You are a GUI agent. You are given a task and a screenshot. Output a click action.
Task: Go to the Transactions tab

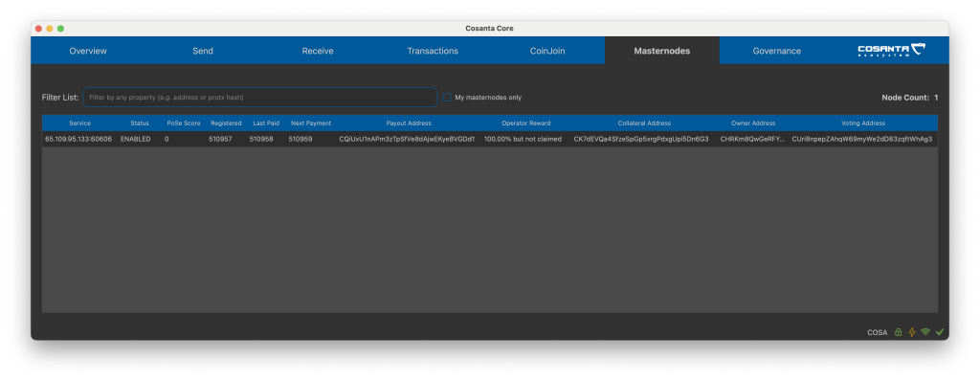[x=433, y=51]
